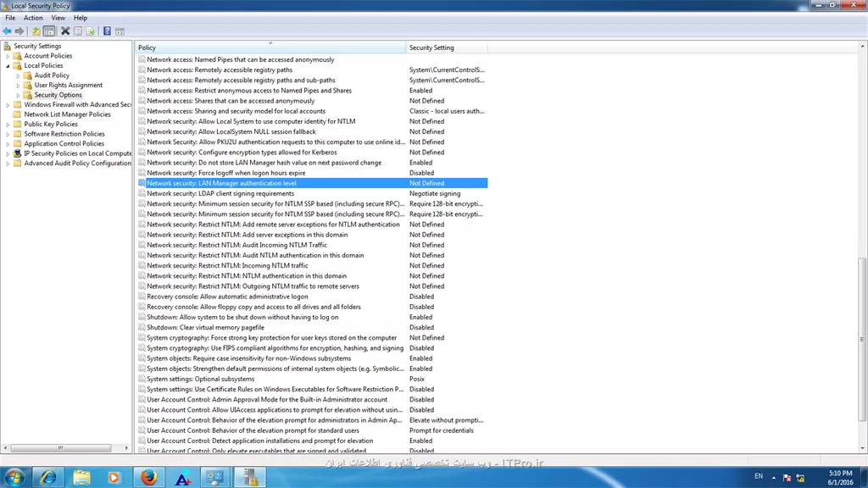Collapse the Local Policies node

coord(8,66)
